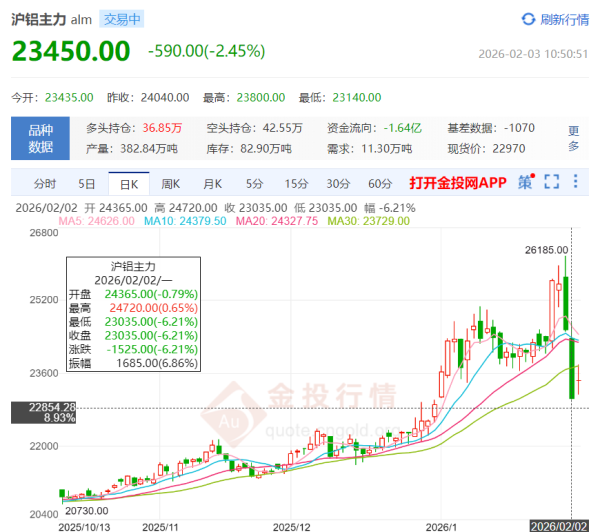Click the 2026/1 axis date label
Image resolution: width=600 pixels, height=532 pixels.
(441, 527)
